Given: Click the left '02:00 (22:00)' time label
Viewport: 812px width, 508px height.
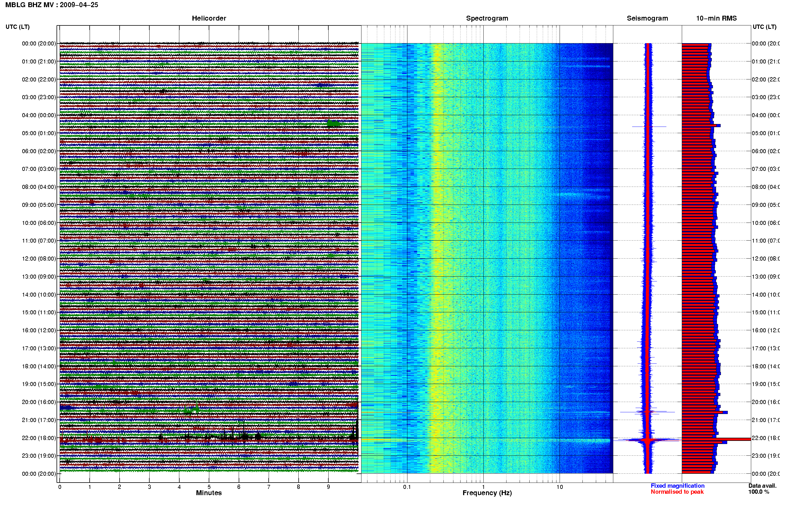Looking at the screenshot, I should tap(39, 79).
